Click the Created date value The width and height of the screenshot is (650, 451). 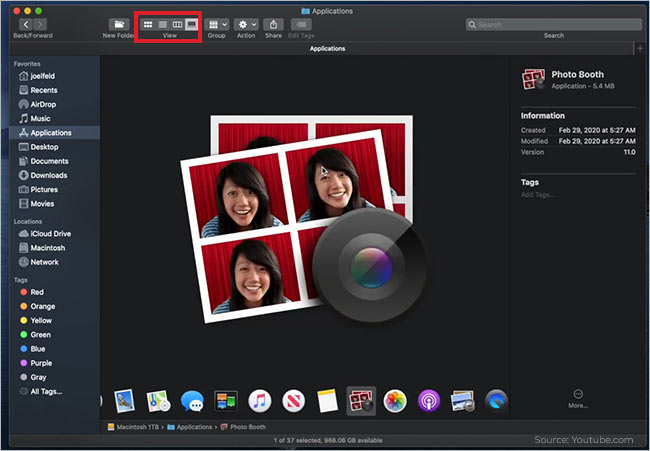pyautogui.click(x=597, y=130)
